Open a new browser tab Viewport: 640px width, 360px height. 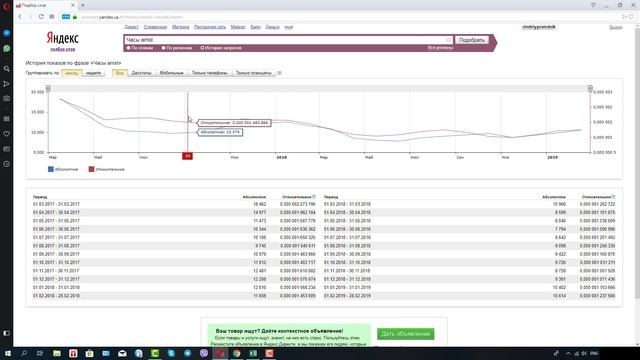[x=83, y=5]
